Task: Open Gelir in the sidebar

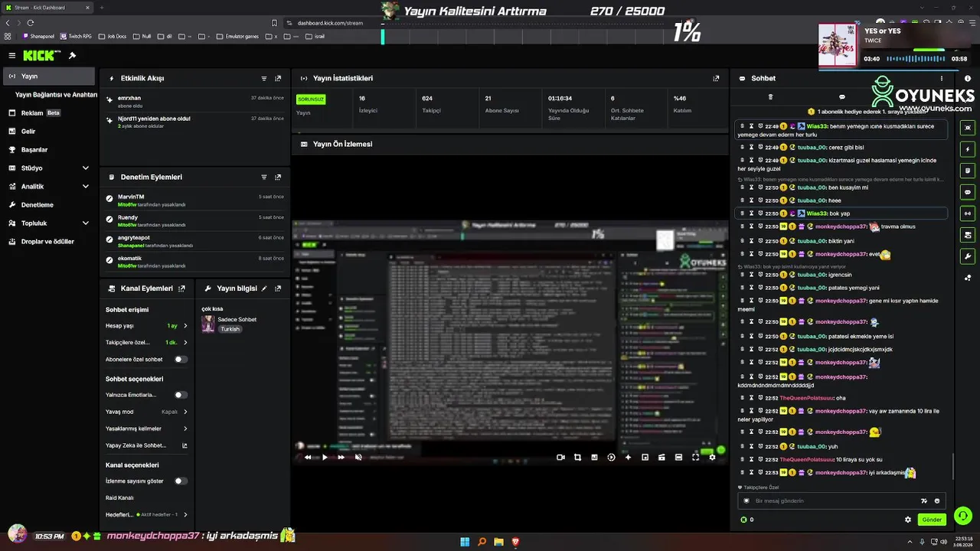Action: 50,132
